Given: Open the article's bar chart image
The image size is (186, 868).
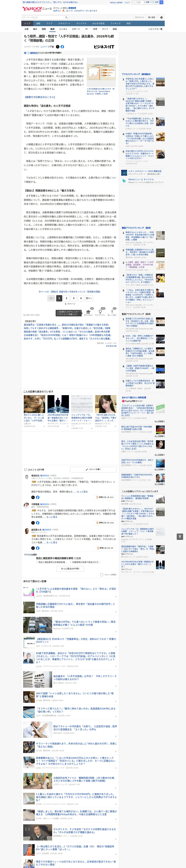Looking at the screenshot, I should (101, 72).
